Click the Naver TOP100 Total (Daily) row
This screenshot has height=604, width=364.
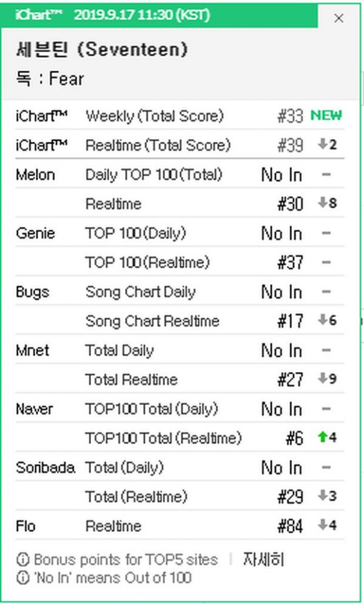[x=180, y=409]
